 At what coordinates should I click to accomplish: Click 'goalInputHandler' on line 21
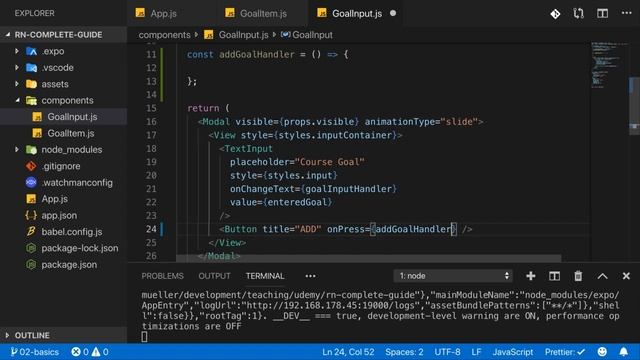[x=349, y=189]
